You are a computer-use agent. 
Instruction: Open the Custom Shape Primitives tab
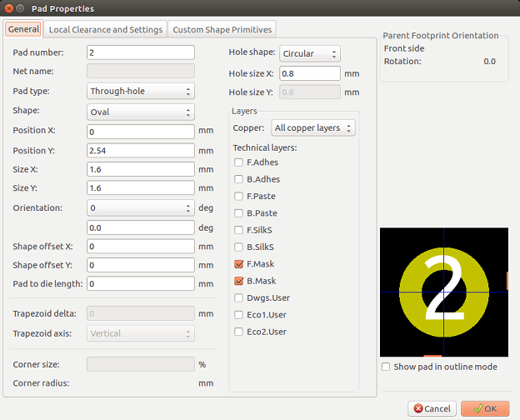(x=222, y=29)
